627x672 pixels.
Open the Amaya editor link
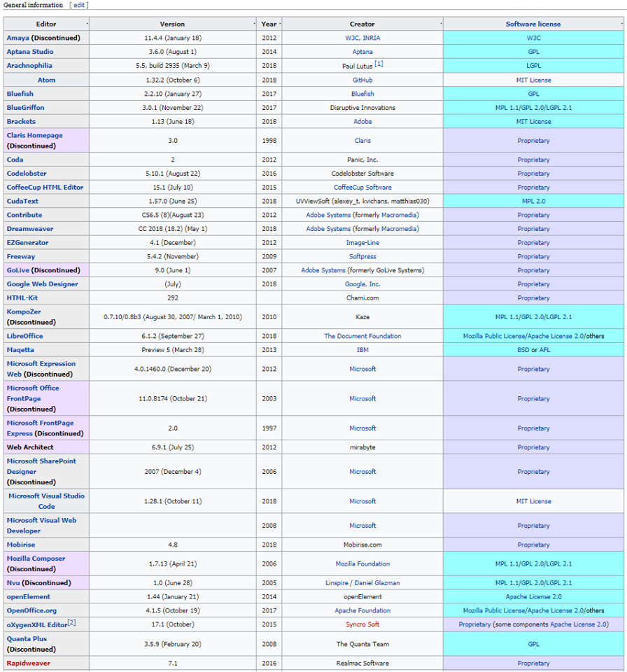18,38
